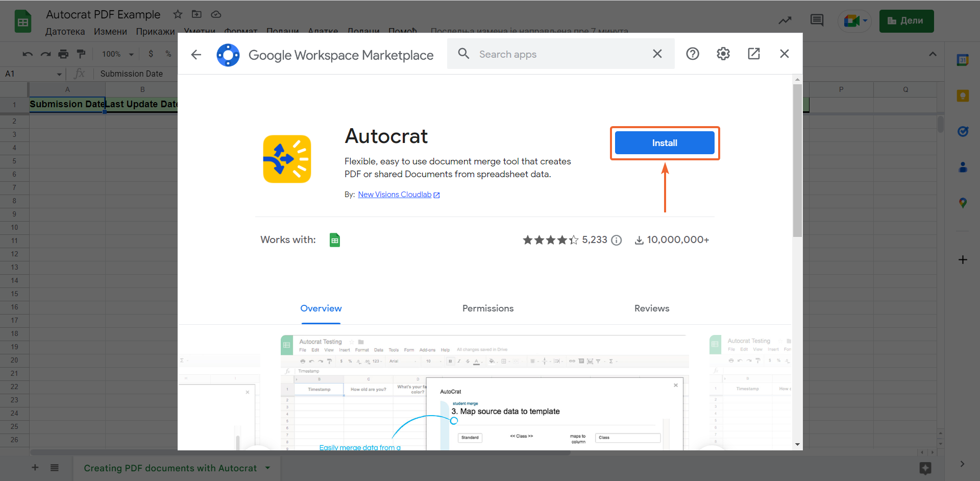Switch to the Reviews tab
The image size is (980, 481).
tap(652, 308)
